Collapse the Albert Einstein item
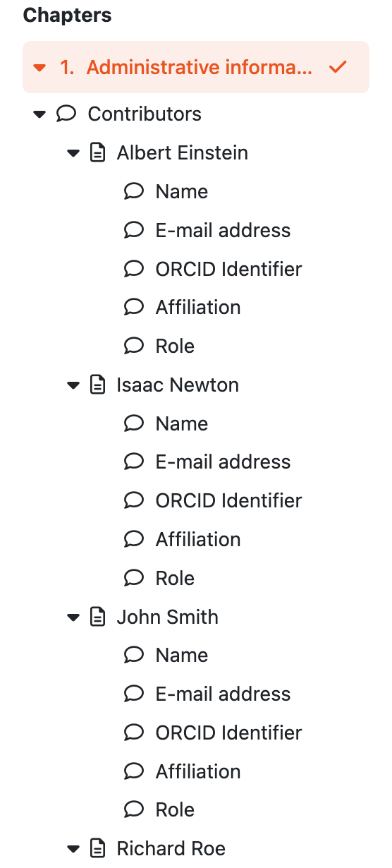Image resolution: width=392 pixels, height=868 pixels. [x=73, y=153]
